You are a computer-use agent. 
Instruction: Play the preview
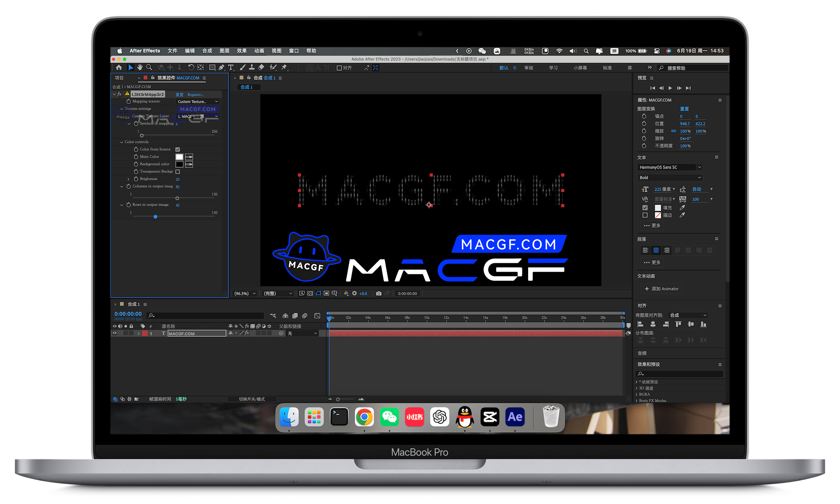(670, 88)
